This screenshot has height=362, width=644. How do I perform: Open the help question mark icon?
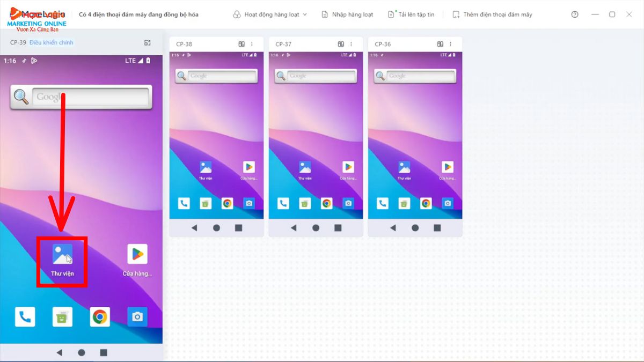(575, 14)
